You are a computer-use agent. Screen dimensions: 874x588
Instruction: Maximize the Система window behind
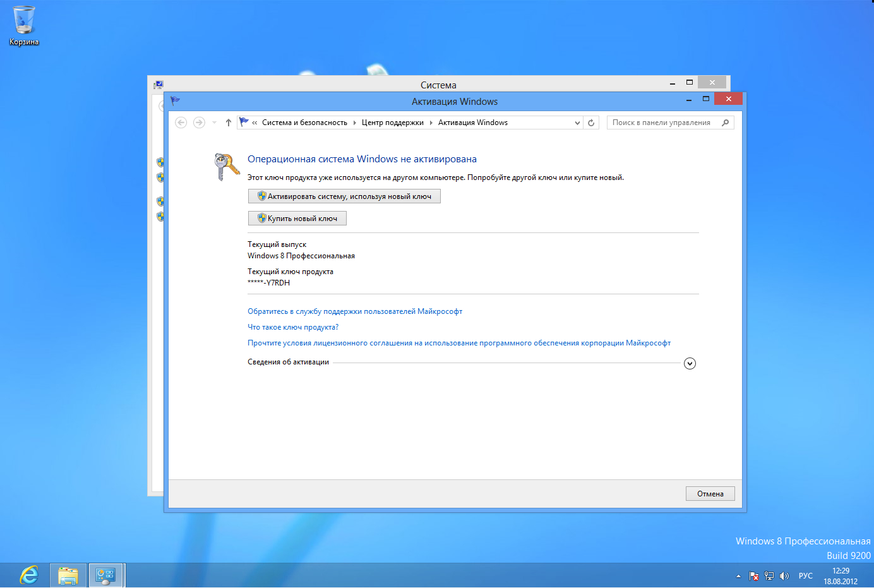point(690,83)
